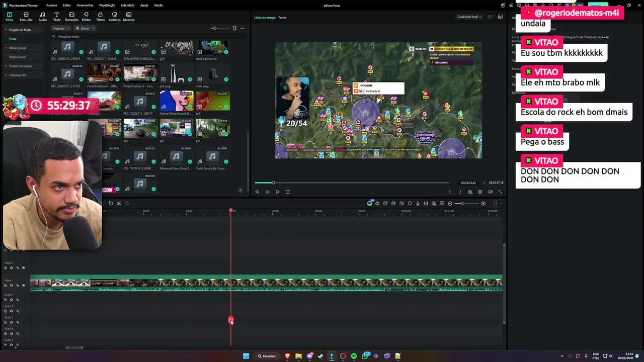The image size is (644, 362).
Task: Open the Título tool icon
Action: (x=57, y=17)
